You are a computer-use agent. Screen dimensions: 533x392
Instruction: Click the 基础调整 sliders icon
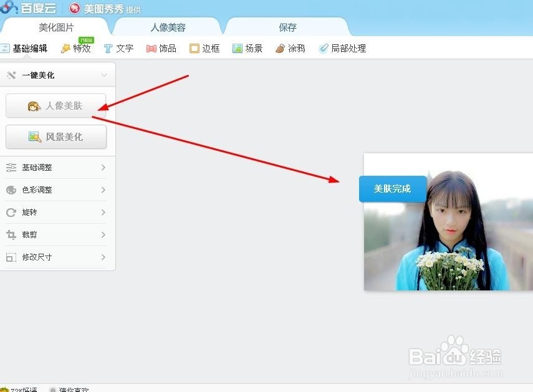point(11,168)
